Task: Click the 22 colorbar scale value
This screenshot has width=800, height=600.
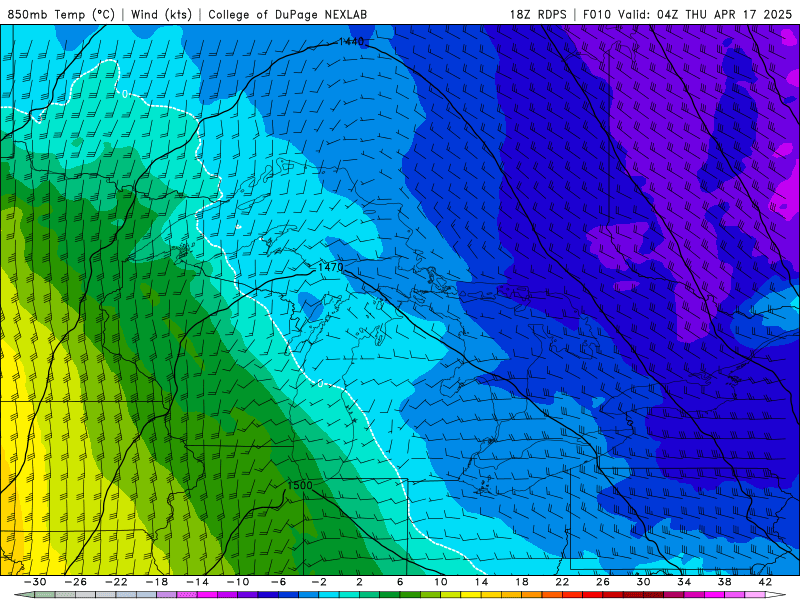Action: 562,582
